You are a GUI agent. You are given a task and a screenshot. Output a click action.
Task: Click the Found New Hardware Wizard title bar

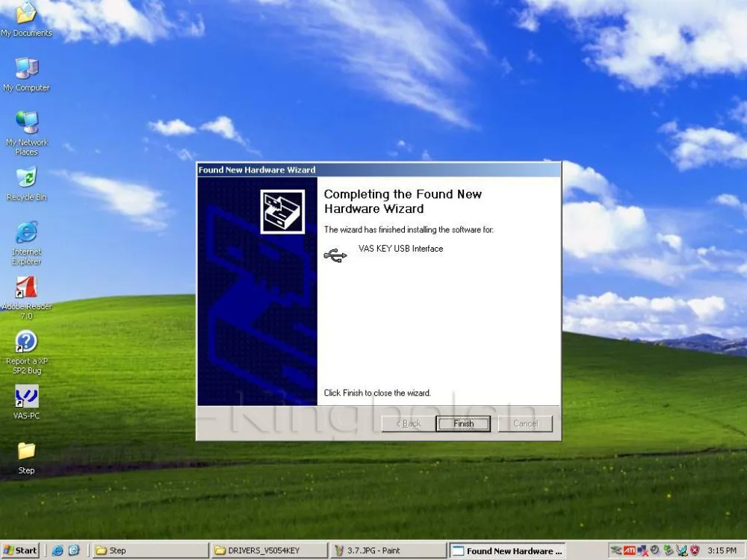click(x=379, y=169)
